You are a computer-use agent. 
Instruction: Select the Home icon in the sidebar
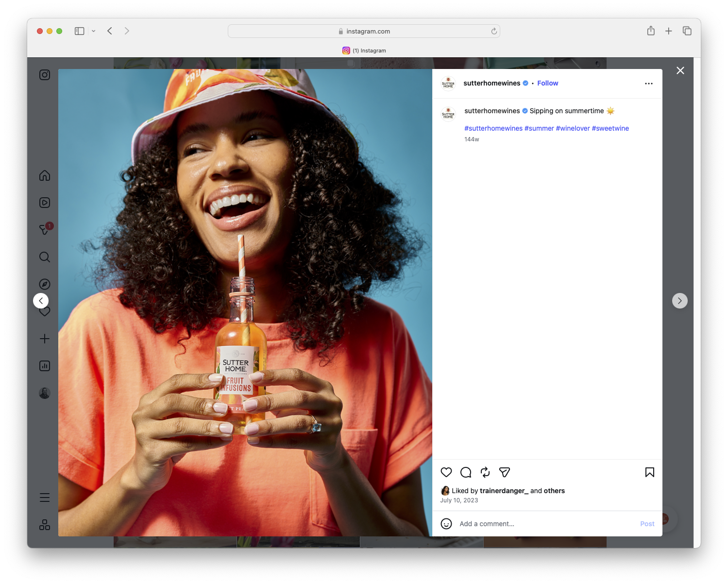tap(45, 175)
